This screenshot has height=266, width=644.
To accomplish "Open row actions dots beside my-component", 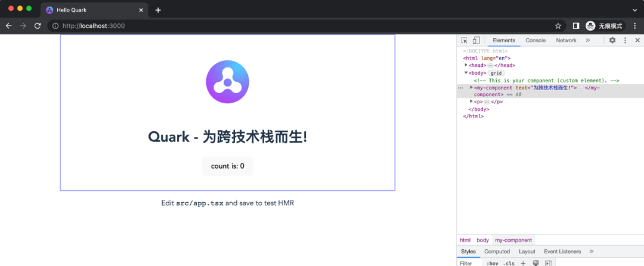I will tap(460, 88).
